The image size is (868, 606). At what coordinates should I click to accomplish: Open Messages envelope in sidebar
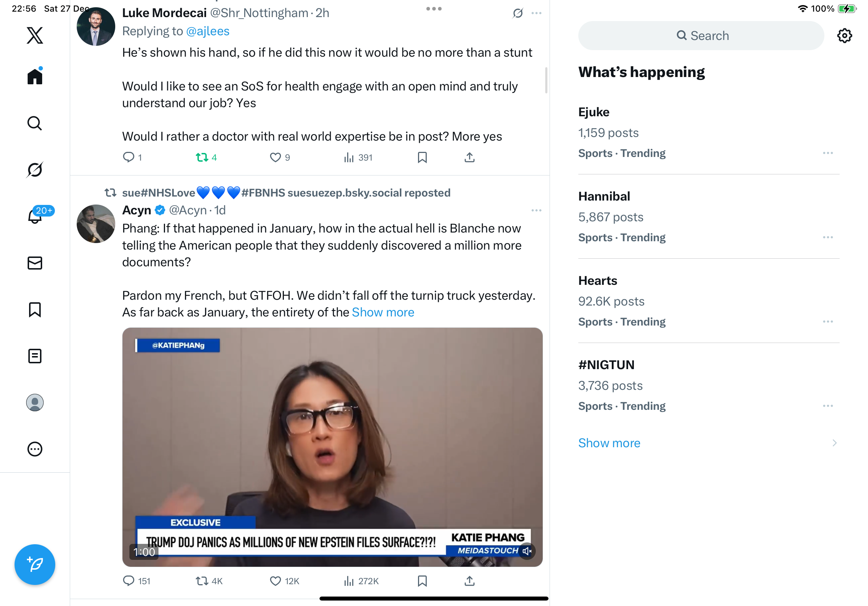(35, 263)
